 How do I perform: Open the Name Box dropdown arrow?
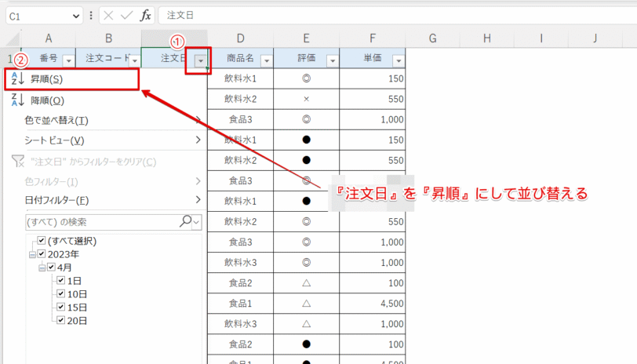(x=76, y=16)
